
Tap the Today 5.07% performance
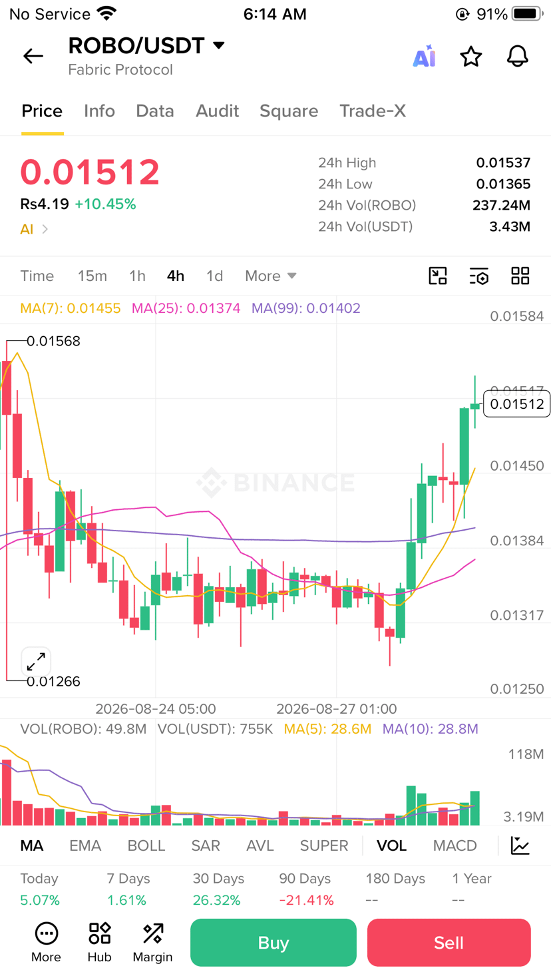(40, 889)
